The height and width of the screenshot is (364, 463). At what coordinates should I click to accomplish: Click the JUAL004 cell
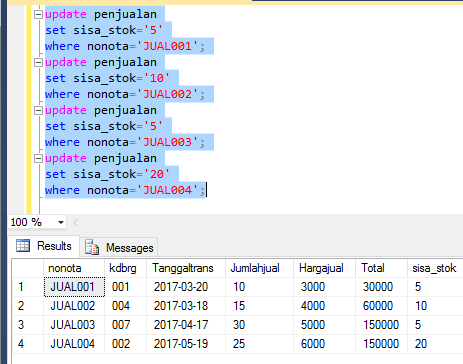[x=74, y=344]
